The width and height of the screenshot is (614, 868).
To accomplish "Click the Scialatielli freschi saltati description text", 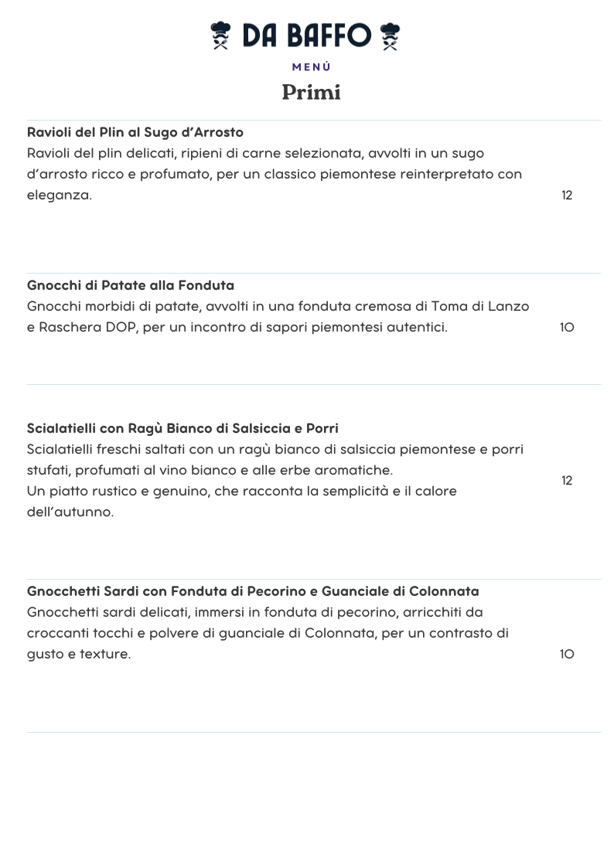I will (275, 459).
